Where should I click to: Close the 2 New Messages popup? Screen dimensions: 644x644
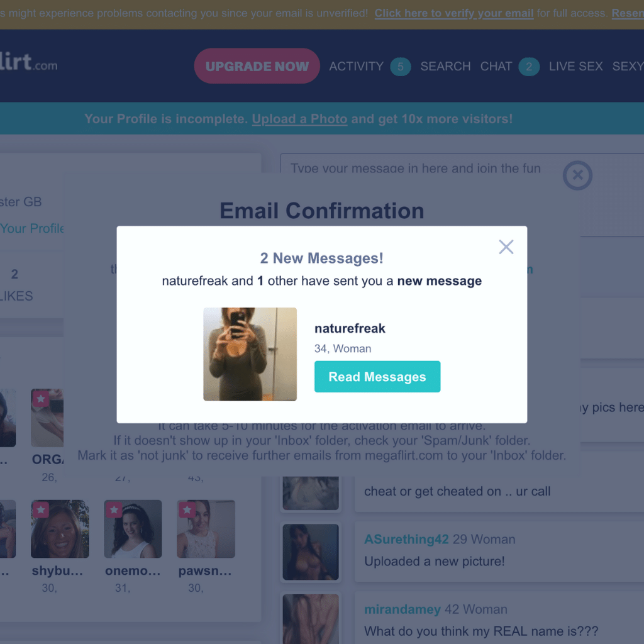(x=506, y=247)
